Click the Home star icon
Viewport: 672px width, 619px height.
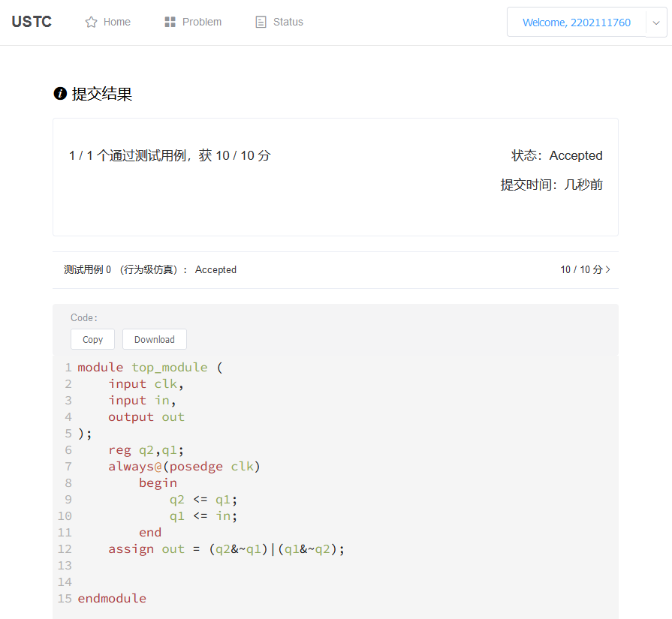pyautogui.click(x=91, y=22)
